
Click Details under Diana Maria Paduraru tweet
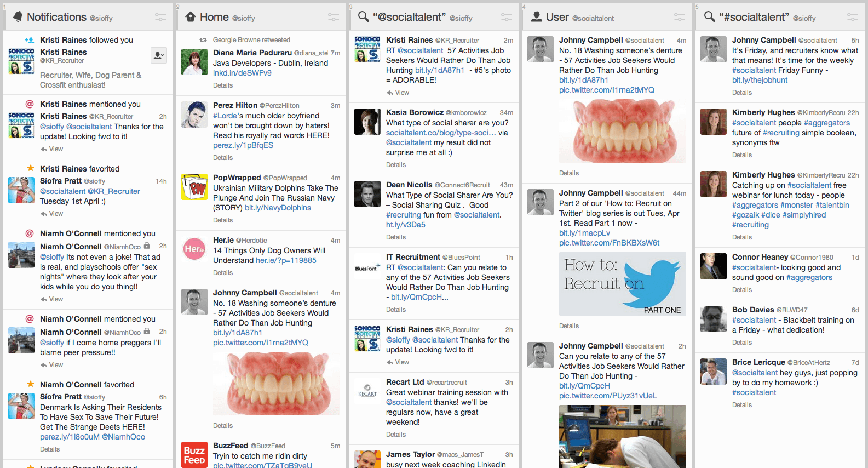point(223,85)
